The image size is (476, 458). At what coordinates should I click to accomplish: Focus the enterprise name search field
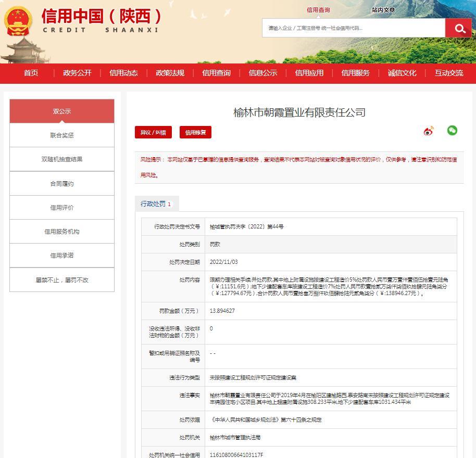pos(353,28)
